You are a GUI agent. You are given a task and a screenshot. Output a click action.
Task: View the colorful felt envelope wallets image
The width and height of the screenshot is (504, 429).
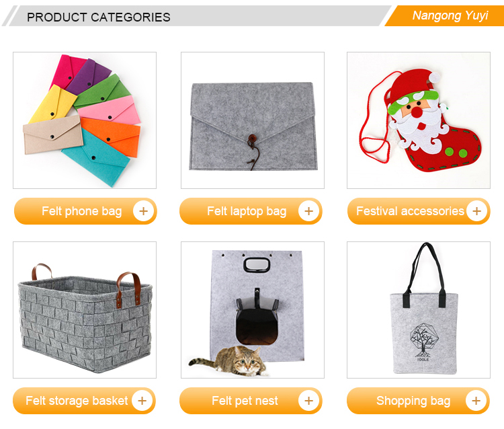85,120
